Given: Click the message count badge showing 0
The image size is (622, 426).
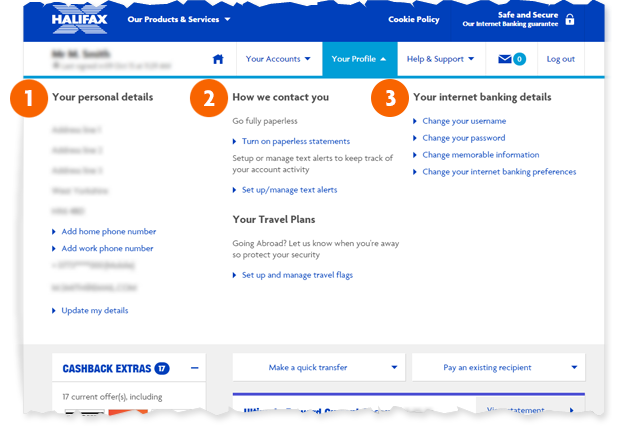Looking at the screenshot, I should [x=519, y=59].
